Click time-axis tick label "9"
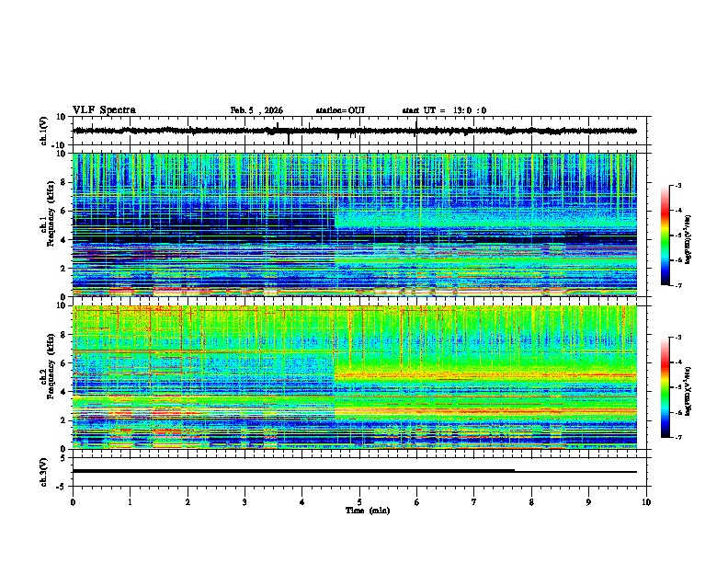Image resolution: width=728 pixels, height=563 pixels. (588, 502)
